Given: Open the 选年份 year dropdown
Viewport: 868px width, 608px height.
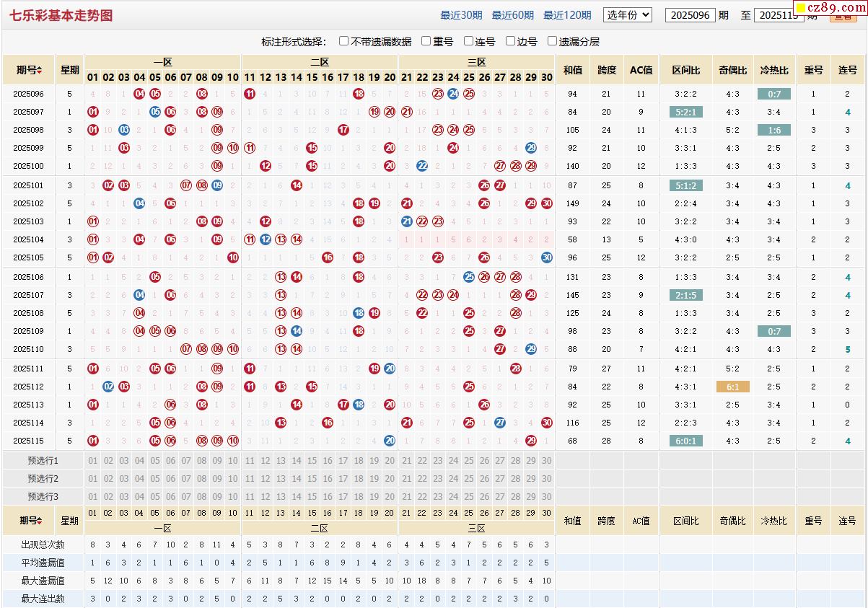Looking at the screenshot, I should 627,14.
